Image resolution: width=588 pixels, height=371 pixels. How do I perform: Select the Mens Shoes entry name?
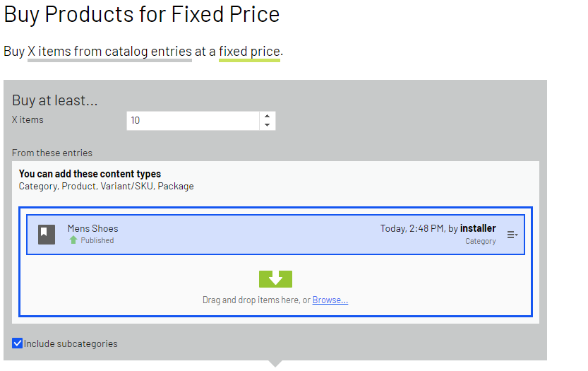tap(92, 228)
